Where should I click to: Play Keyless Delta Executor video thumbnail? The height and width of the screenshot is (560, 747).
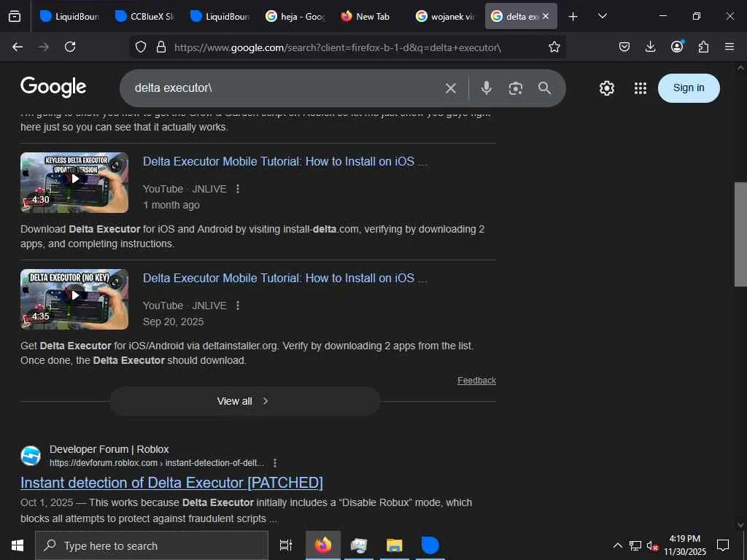(74, 182)
